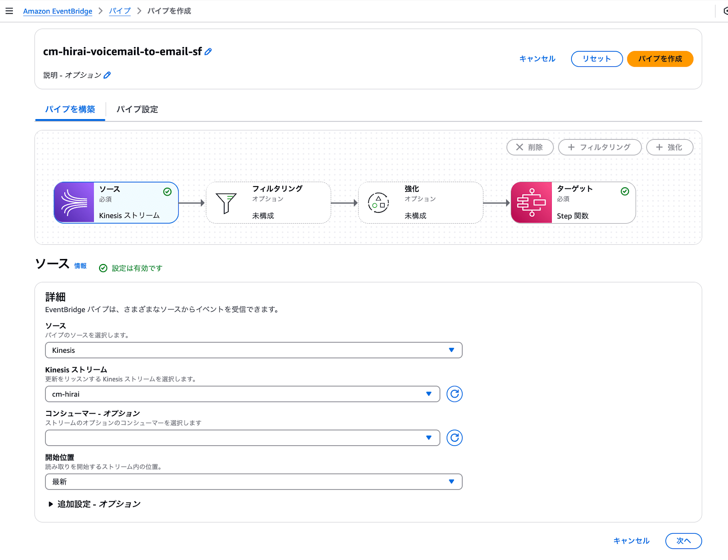The image size is (728, 560).
Task: Switch to パイプを構築 tab
Action: pos(70,109)
